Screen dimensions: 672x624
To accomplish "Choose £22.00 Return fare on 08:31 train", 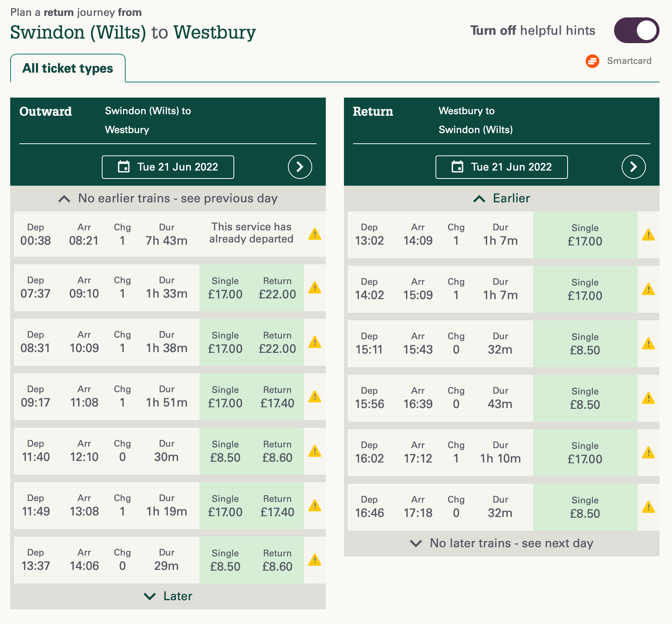I will [277, 343].
